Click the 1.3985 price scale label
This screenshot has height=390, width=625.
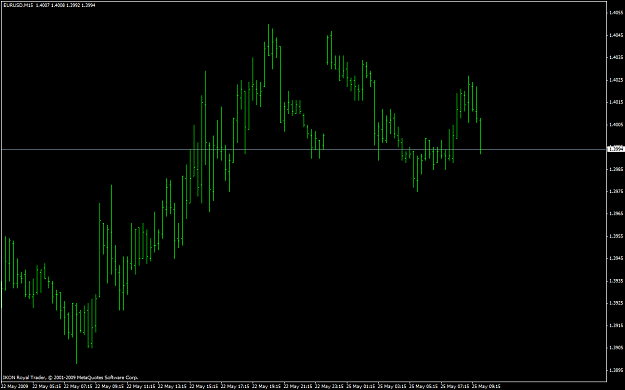pyautogui.click(x=616, y=169)
